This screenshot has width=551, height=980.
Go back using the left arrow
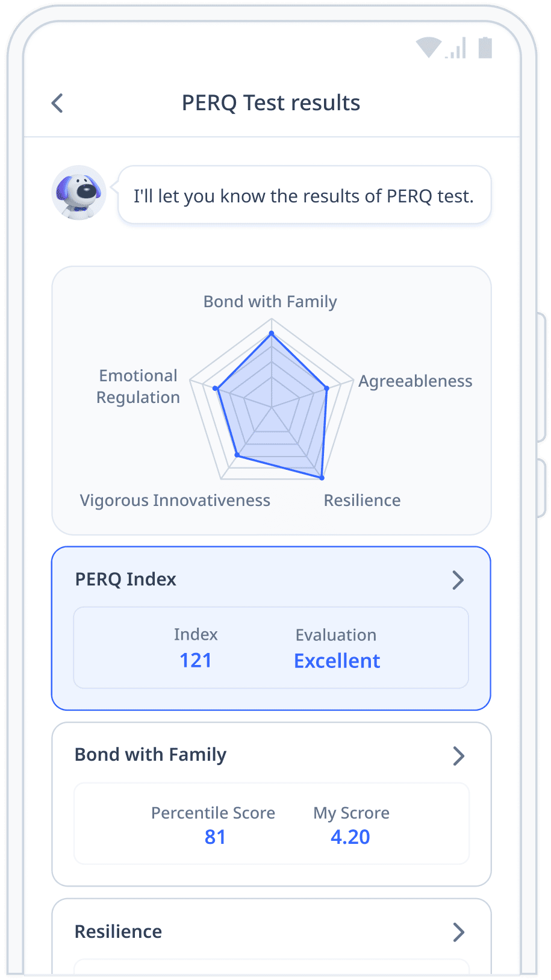click(x=58, y=103)
